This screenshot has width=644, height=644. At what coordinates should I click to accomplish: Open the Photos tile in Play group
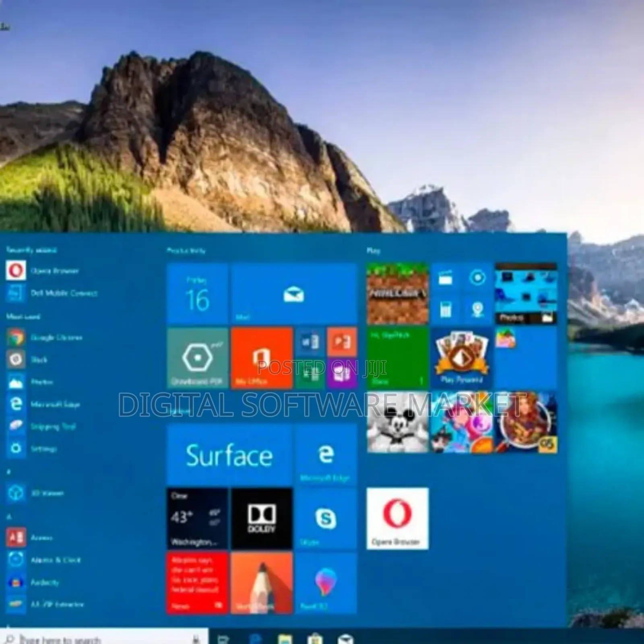tap(526, 293)
